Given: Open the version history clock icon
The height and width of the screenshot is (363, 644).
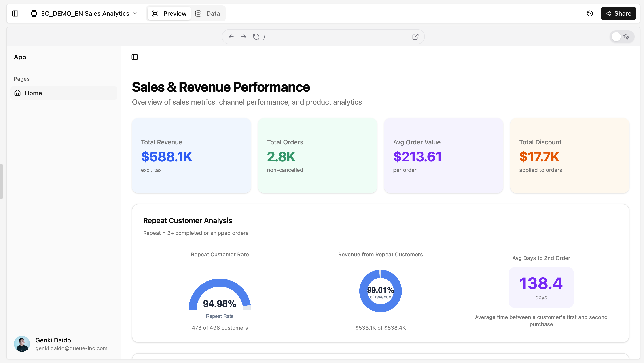Looking at the screenshot, I should pyautogui.click(x=590, y=13).
